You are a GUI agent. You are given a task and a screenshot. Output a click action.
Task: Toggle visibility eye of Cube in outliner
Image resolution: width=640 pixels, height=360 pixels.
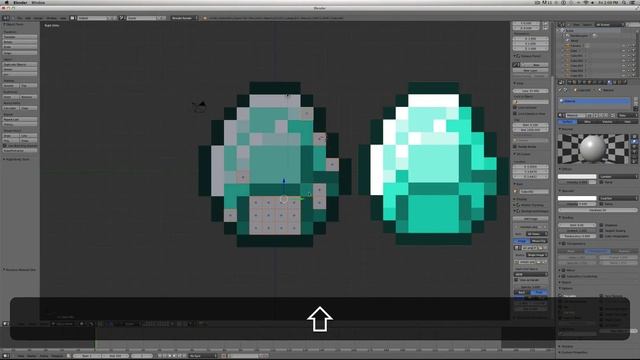[623, 51]
